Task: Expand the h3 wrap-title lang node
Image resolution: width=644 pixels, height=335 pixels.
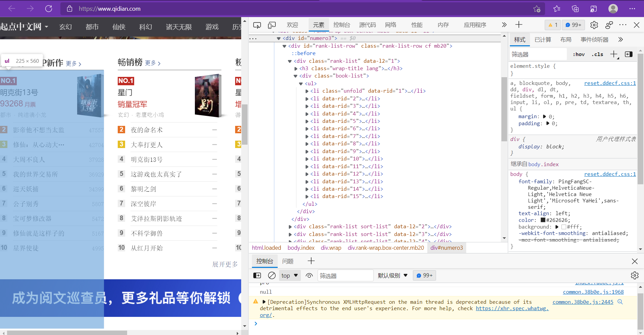Action: [x=296, y=68]
